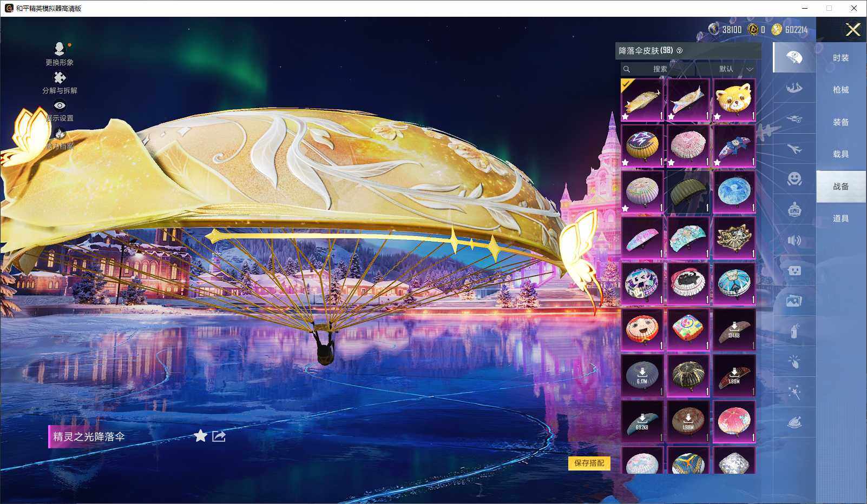The height and width of the screenshot is (504, 867).
Task: Select the blue ice-pattern round parachute
Action: pos(734,192)
